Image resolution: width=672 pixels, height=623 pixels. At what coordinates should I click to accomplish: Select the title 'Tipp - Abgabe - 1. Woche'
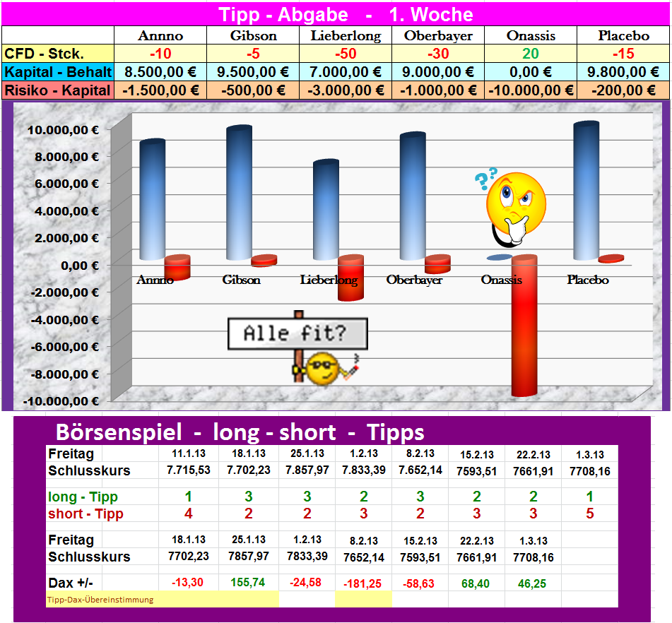[346, 15]
